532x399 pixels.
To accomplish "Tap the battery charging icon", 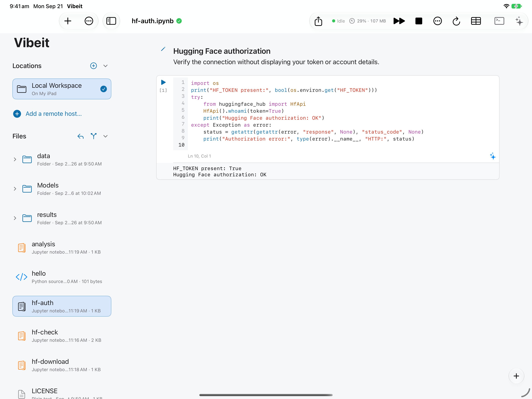I will pos(516,6).
